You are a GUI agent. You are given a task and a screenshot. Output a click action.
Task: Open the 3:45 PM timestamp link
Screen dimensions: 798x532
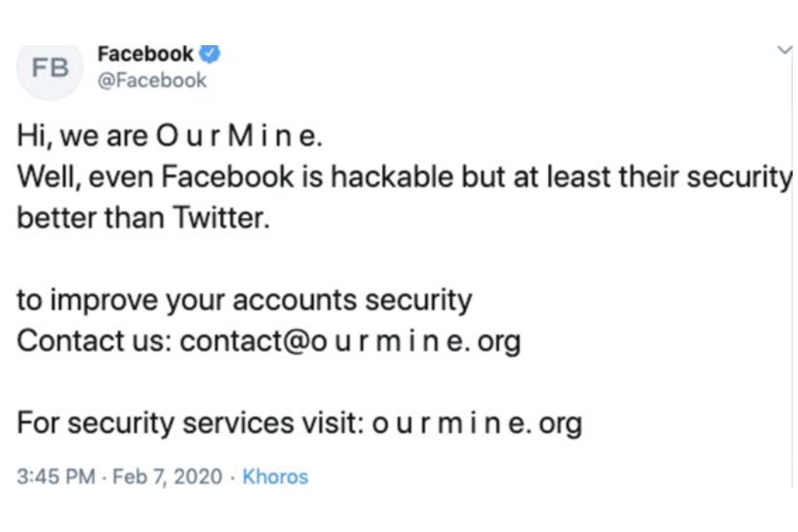(x=56, y=477)
